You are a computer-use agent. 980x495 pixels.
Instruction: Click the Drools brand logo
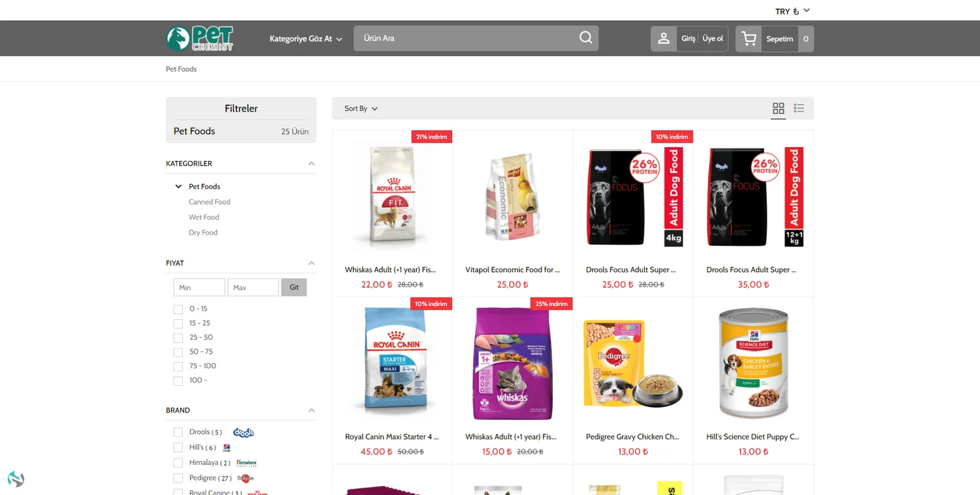[244, 432]
